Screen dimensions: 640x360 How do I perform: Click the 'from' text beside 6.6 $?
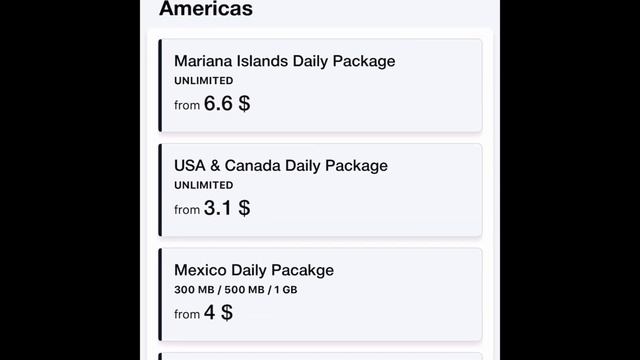pos(187,105)
